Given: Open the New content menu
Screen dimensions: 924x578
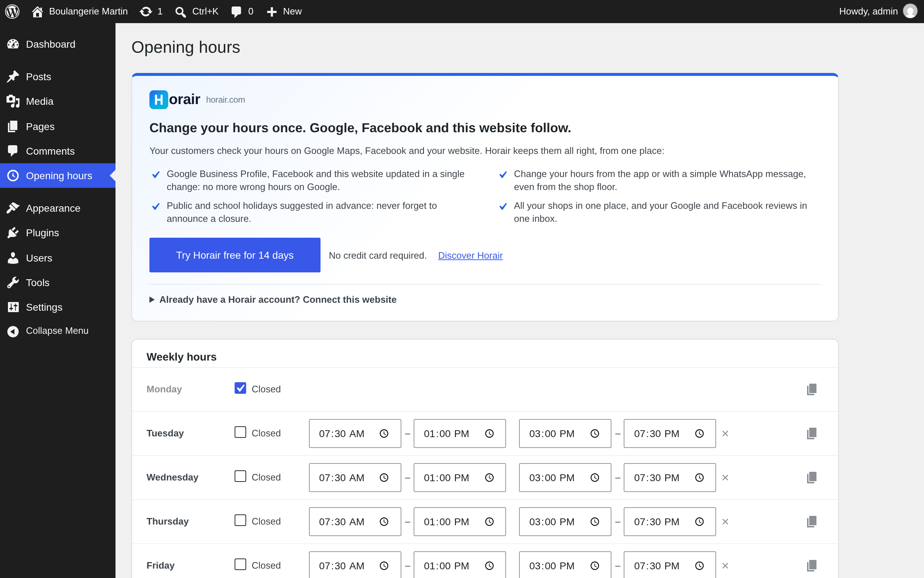Looking at the screenshot, I should 284,12.
